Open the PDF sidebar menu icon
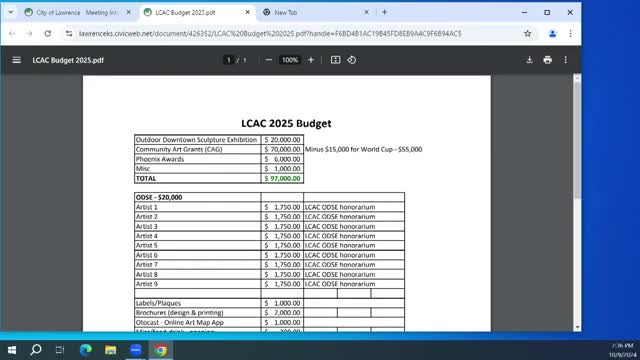The width and height of the screenshot is (640, 360). [x=16, y=60]
